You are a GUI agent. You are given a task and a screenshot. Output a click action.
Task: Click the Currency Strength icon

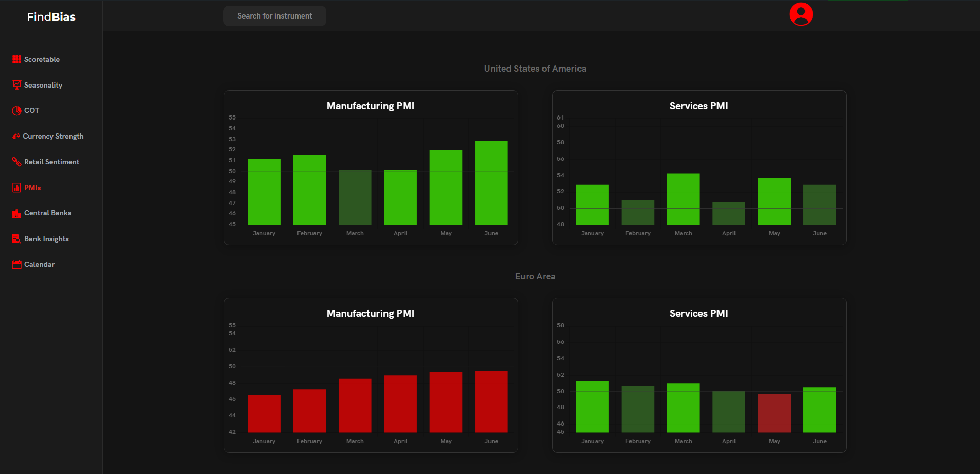[x=16, y=136]
